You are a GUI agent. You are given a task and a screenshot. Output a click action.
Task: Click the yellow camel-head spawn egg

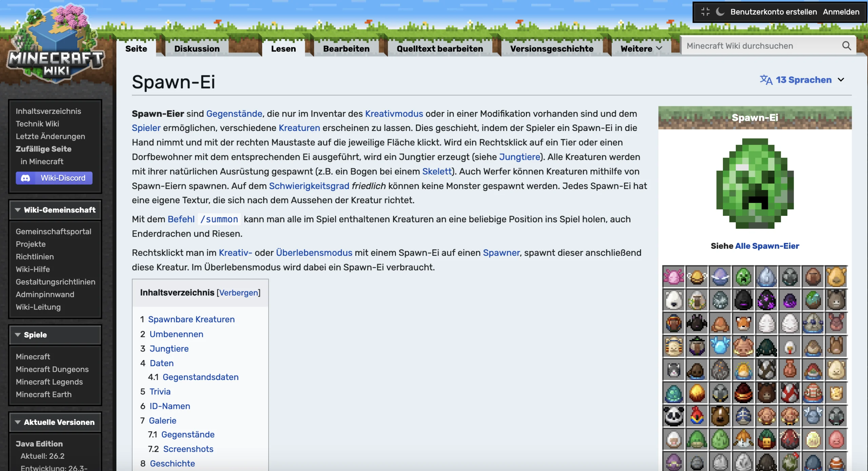(x=836, y=277)
